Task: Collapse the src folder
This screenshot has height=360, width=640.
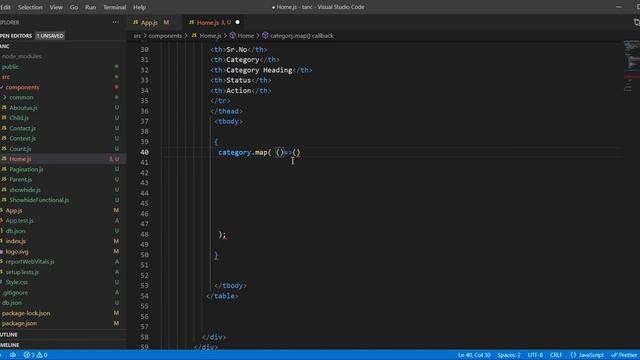Action: point(6,77)
